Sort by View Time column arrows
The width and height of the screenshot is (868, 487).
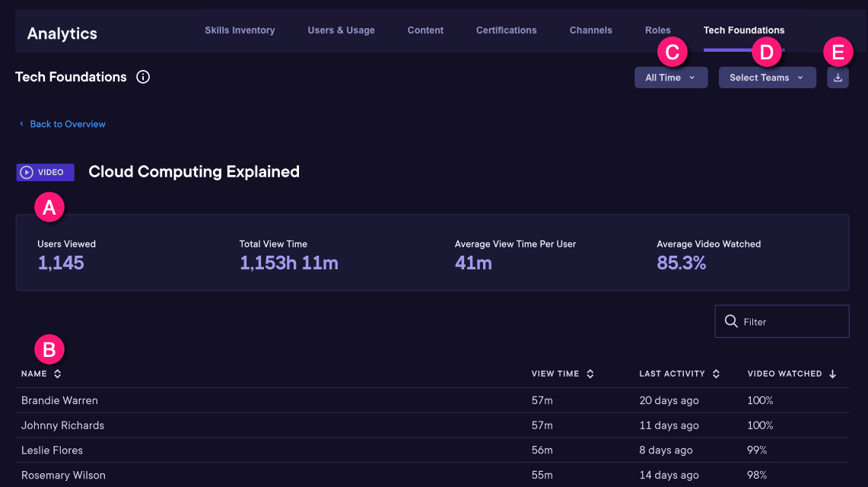pyautogui.click(x=590, y=374)
